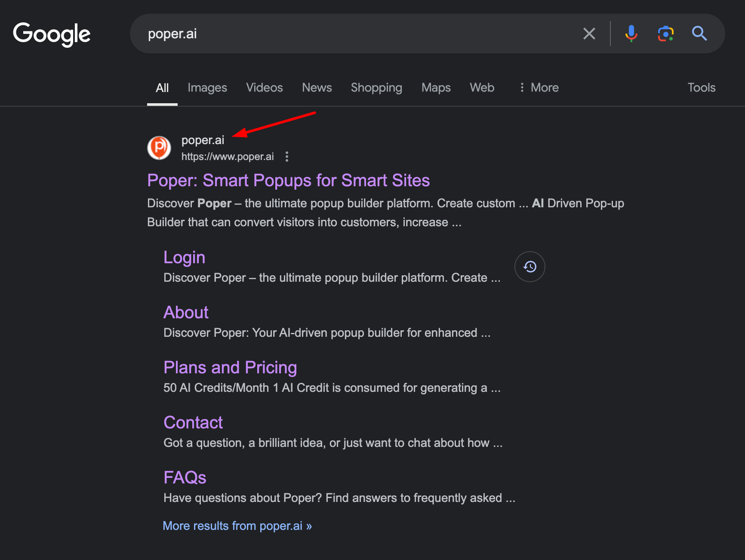The image size is (745, 560).
Task: Switch to the News tab
Action: click(317, 87)
